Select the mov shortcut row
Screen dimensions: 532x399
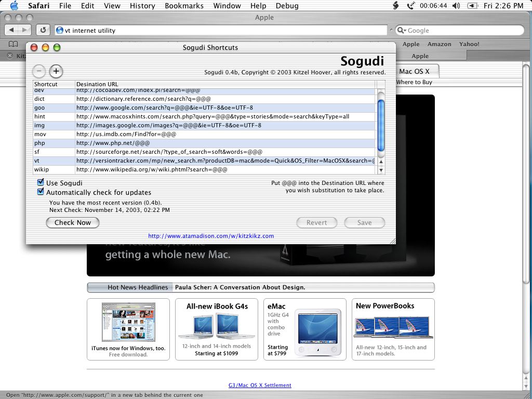click(204, 134)
